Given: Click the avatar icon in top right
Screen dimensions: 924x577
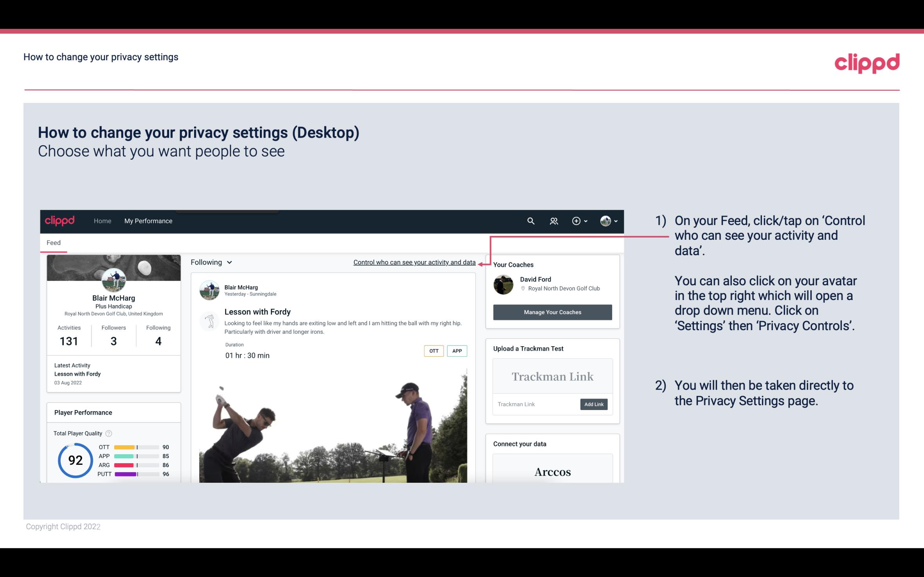Looking at the screenshot, I should 605,221.
